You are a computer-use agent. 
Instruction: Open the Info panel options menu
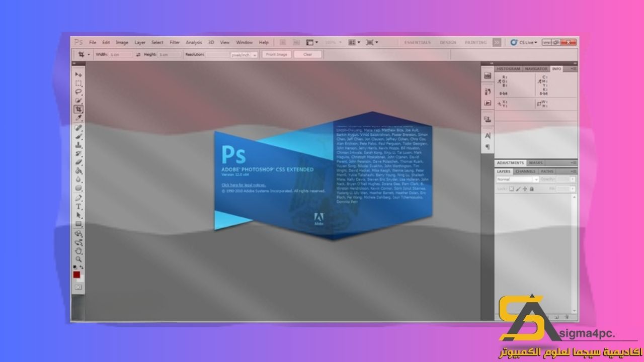pos(574,68)
